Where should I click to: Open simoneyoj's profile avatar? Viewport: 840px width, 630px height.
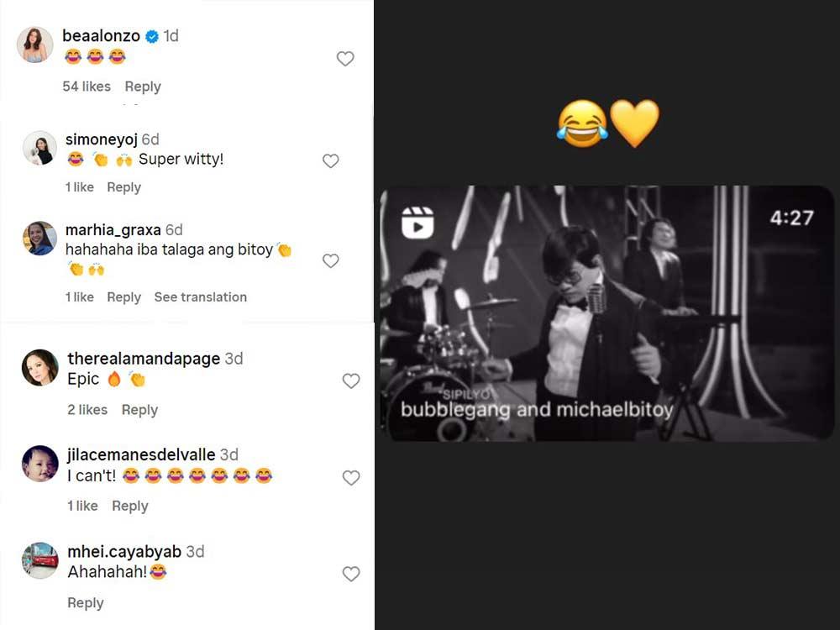click(x=39, y=149)
